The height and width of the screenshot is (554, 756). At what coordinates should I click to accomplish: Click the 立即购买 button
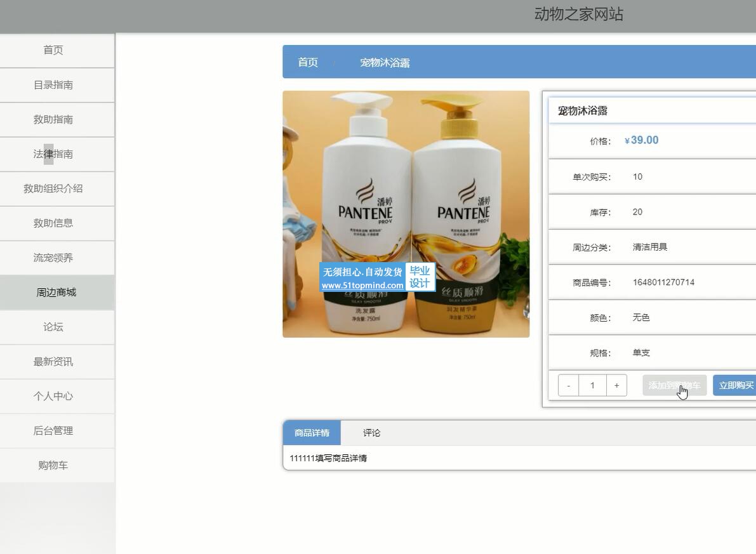pyautogui.click(x=736, y=385)
